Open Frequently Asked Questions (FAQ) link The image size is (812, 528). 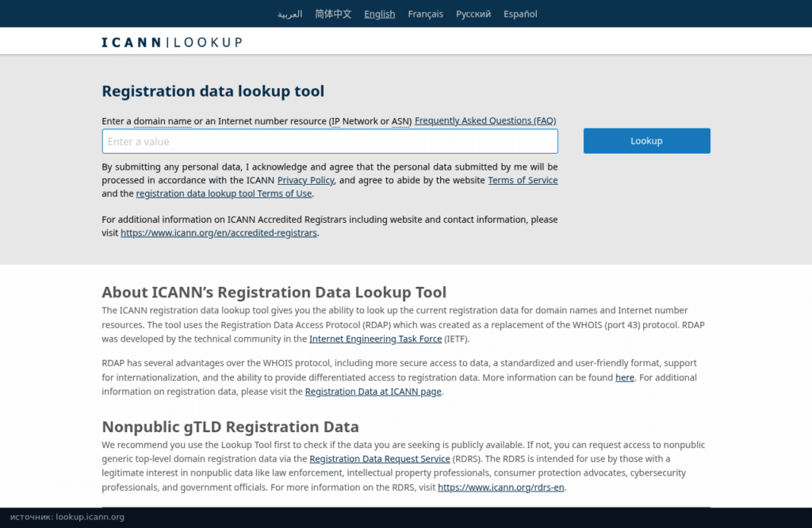tap(485, 121)
